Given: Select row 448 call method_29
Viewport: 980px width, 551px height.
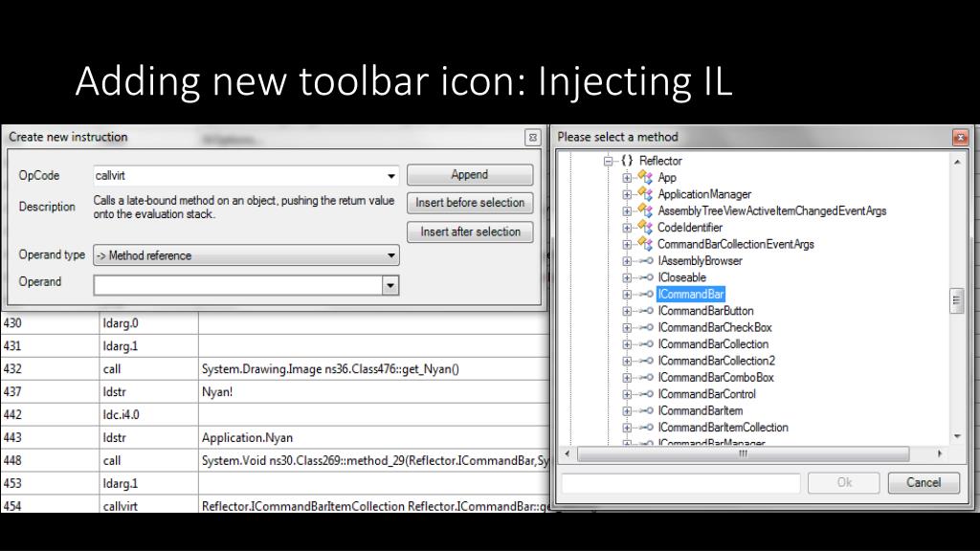Looking at the screenshot, I should click(x=275, y=460).
